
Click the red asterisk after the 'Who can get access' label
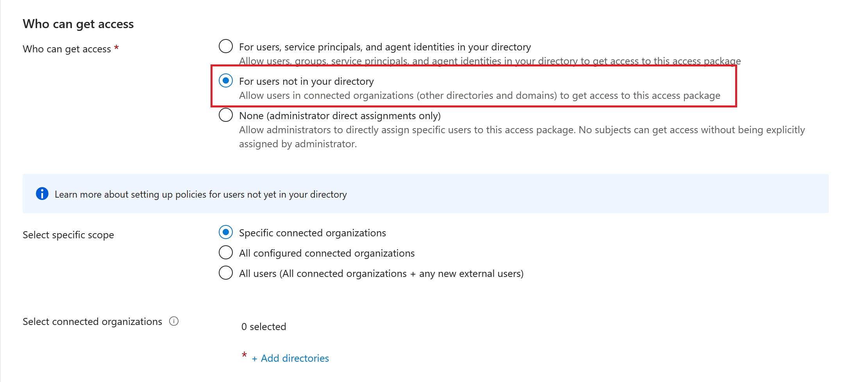click(116, 48)
